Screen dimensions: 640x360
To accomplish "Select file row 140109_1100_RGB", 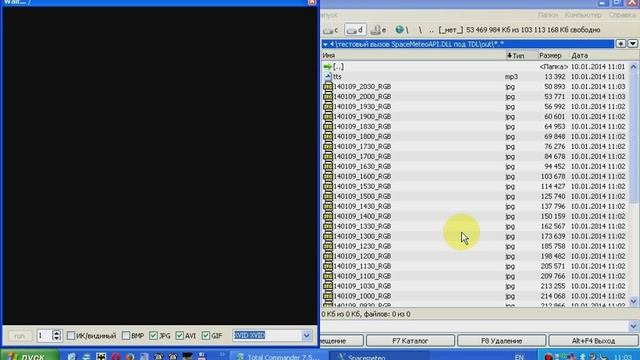I will 475,276.
